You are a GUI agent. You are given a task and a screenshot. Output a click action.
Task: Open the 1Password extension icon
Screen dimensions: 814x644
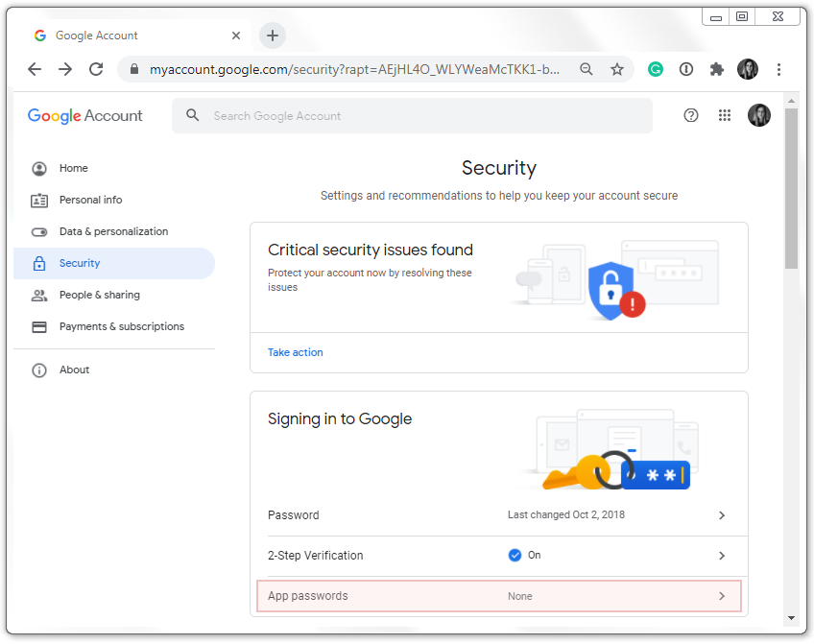[x=685, y=69]
